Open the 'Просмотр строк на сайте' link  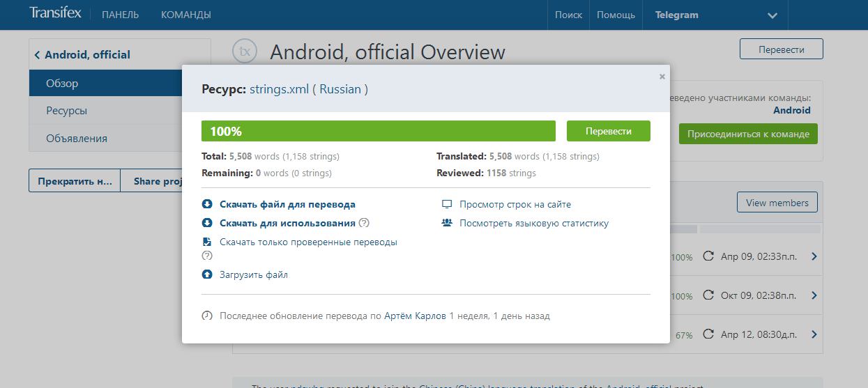pyautogui.click(x=515, y=204)
